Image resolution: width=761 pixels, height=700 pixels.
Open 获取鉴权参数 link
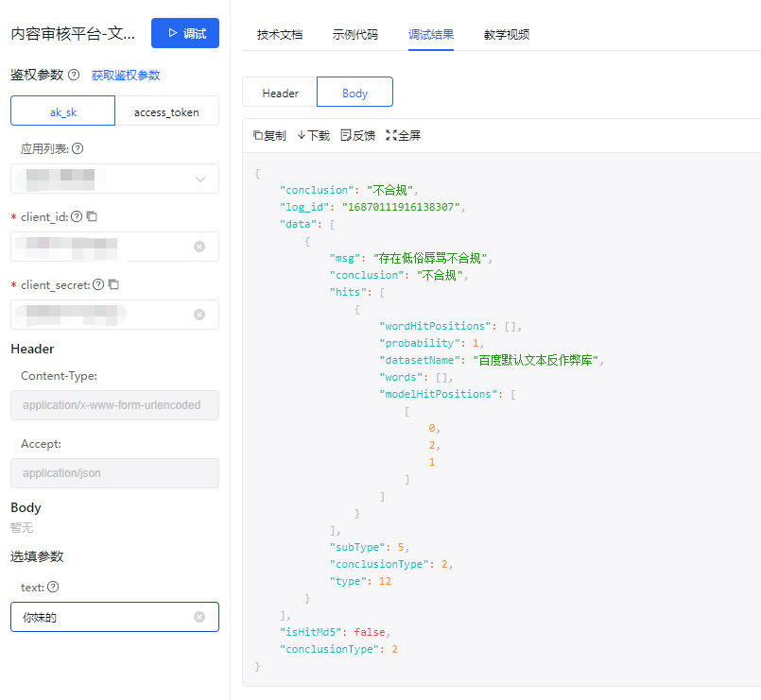pos(126,76)
